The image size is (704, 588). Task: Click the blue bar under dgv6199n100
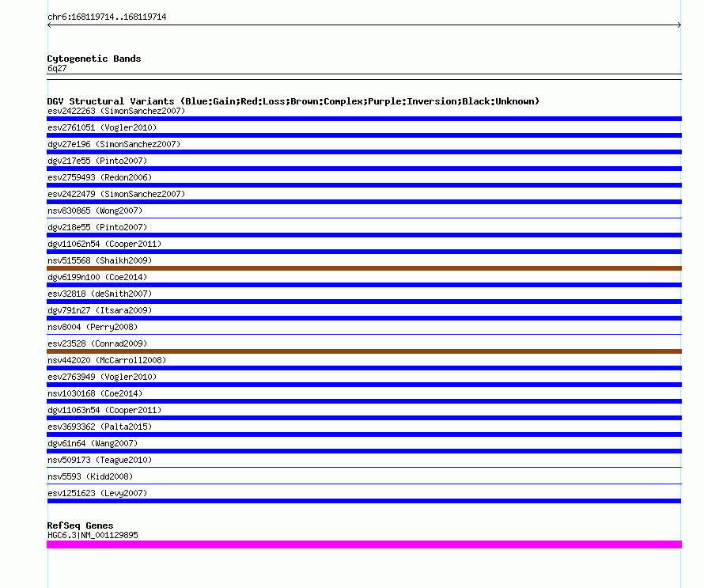click(364, 285)
